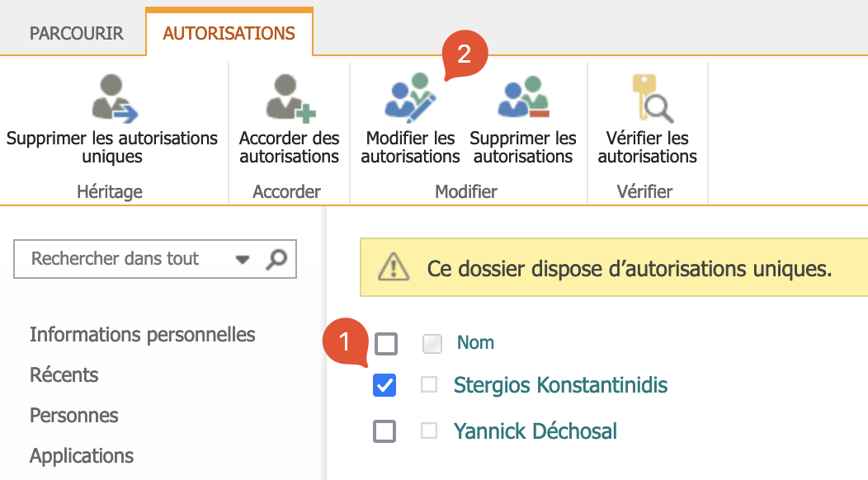Sort by the Nom column header

coord(475,343)
